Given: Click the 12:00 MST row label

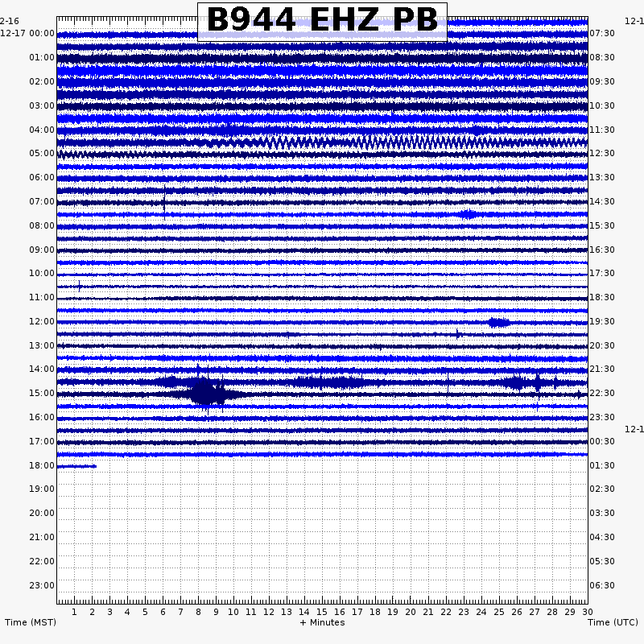Looking at the screenshot, I should click(x=42, y=321).
